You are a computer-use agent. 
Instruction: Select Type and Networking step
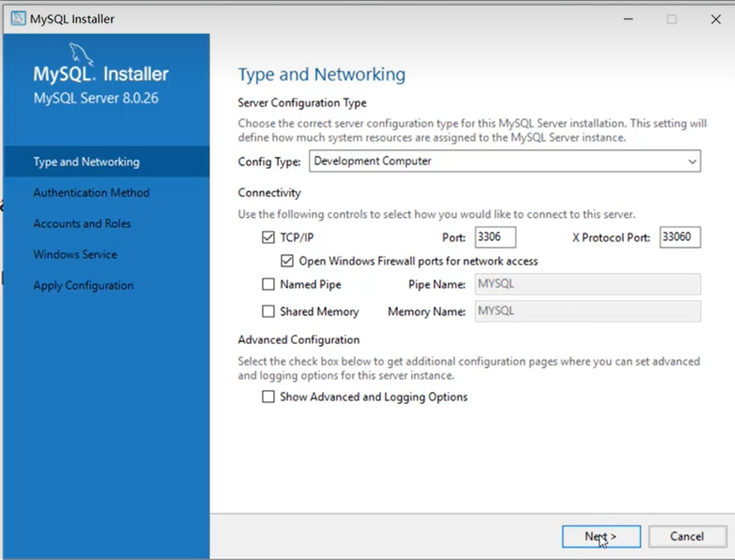click(106, 162)
